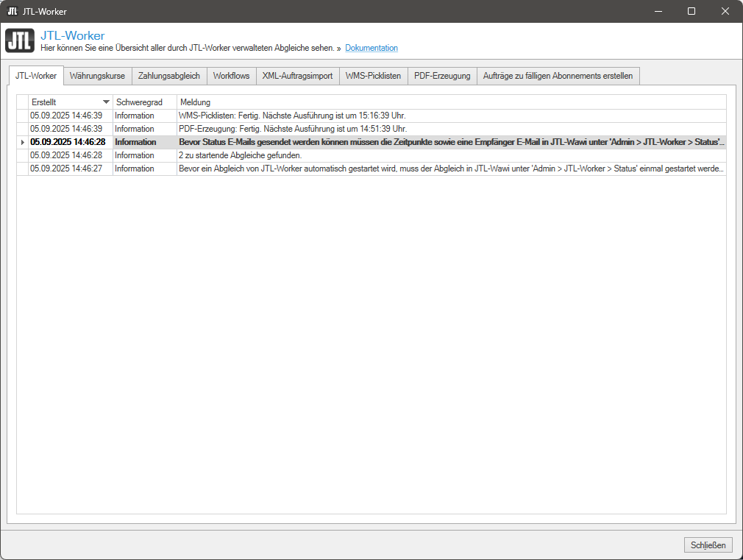
Task: Sort by the Schweregrad column header
Action: (144, 102)
